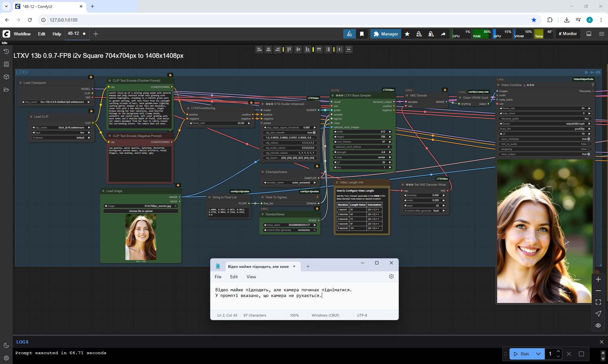This screenshot has height=364, width=608.
Task: Increase the batch count stepper
Action: tap(558, 351)
